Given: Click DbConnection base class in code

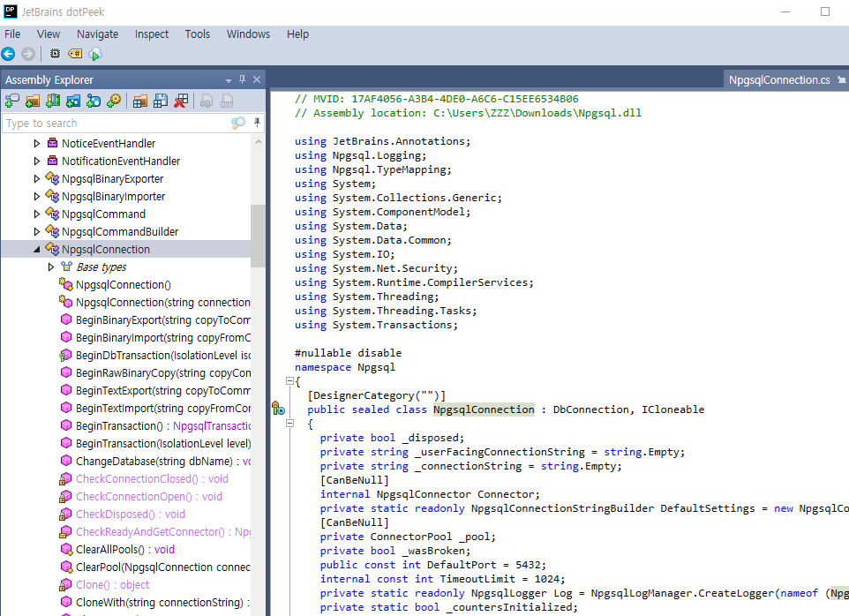Looking at the screenshot, I should pyautogui.click(x=590, y=409).
